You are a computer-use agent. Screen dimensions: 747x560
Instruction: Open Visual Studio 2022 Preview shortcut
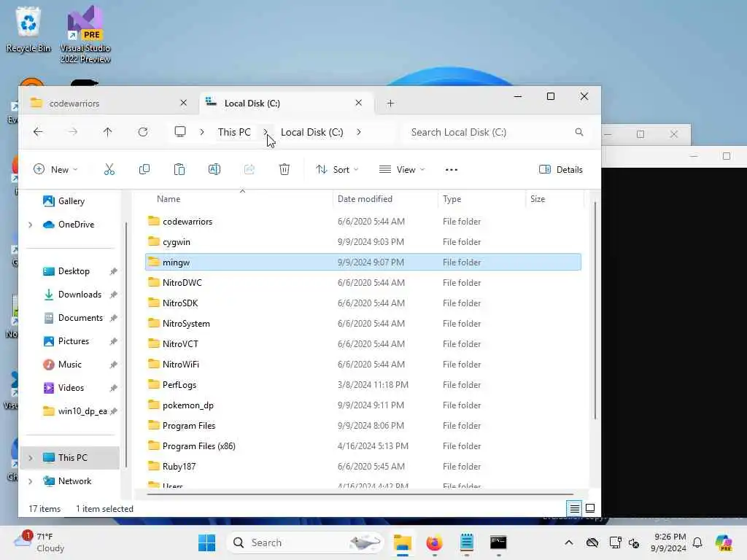coord(85,34)
